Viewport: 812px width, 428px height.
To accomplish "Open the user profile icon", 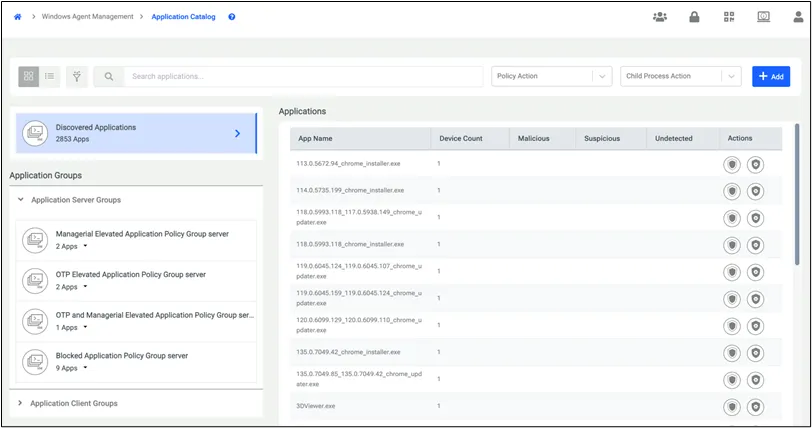I will point(799,17).
